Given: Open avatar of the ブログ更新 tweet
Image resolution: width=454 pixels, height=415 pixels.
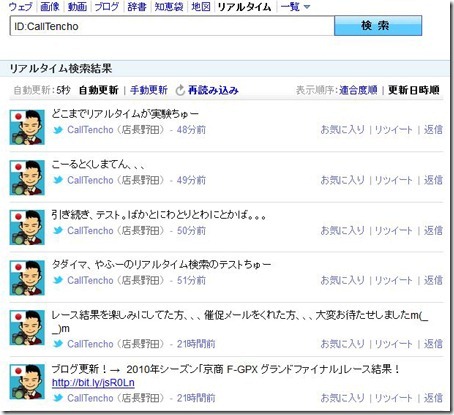Looking at the screenshot, I should tap(27, 382).
